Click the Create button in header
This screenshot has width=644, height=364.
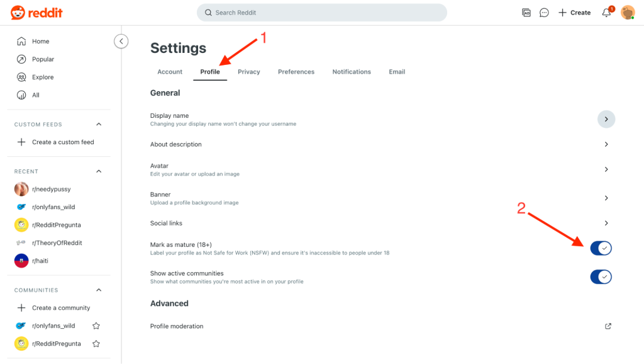pyautogui.click(x=574, y=13)
